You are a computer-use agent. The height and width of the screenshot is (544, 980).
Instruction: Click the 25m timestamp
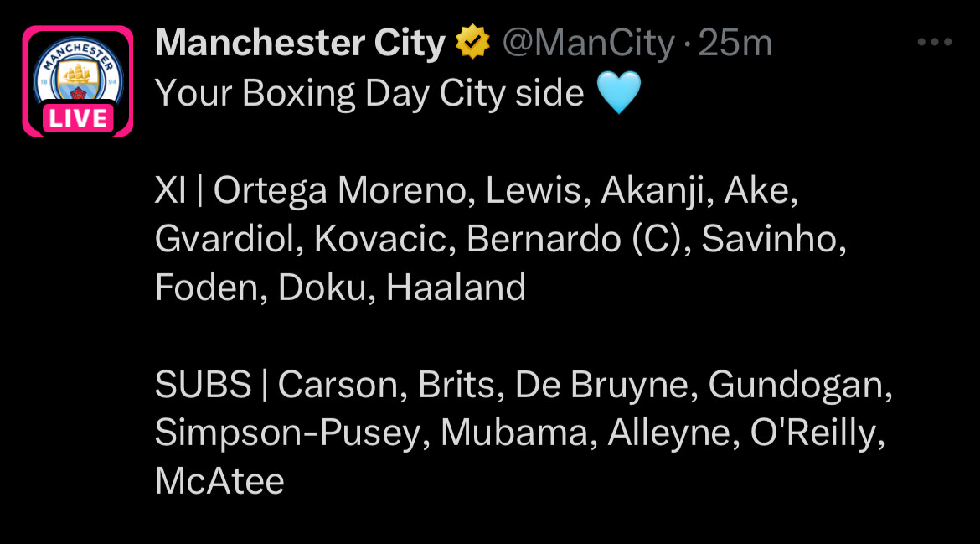[x=735, y=43]
